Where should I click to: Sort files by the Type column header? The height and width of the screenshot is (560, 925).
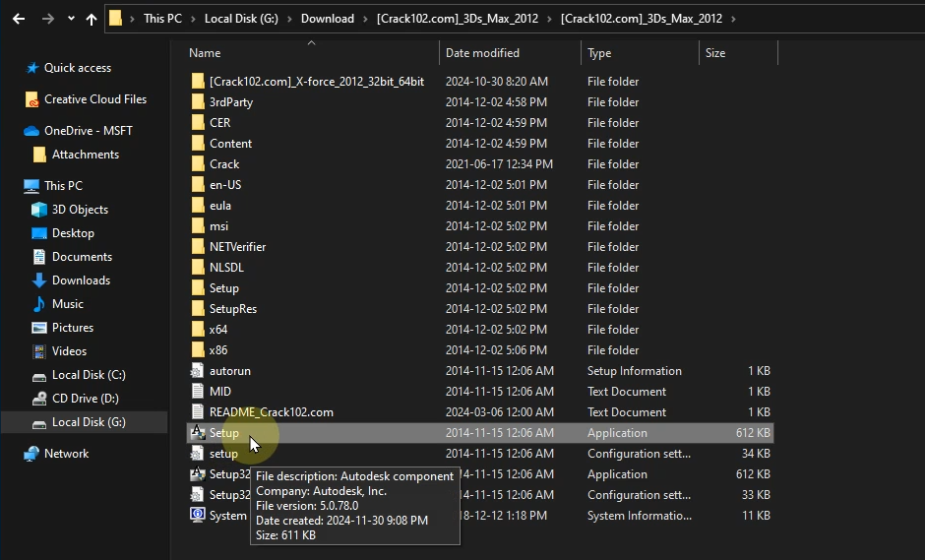(599, 53)
